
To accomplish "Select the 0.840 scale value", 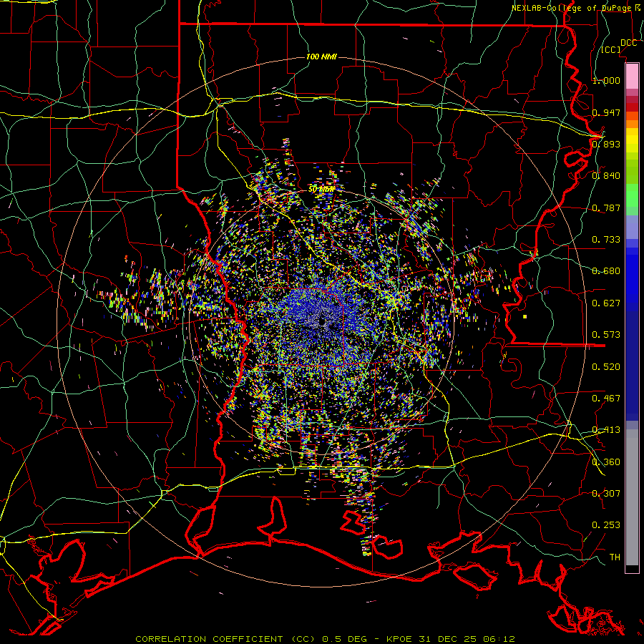I will coord(606,176).
